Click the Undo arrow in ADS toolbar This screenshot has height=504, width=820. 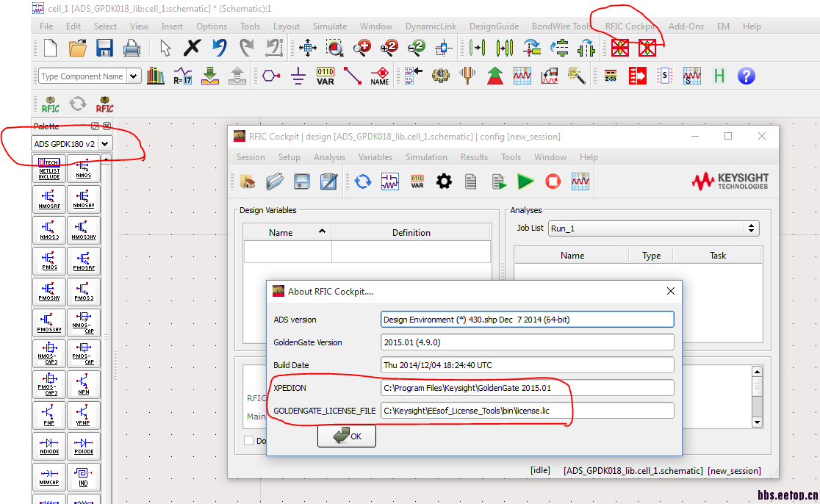point(220,48)
